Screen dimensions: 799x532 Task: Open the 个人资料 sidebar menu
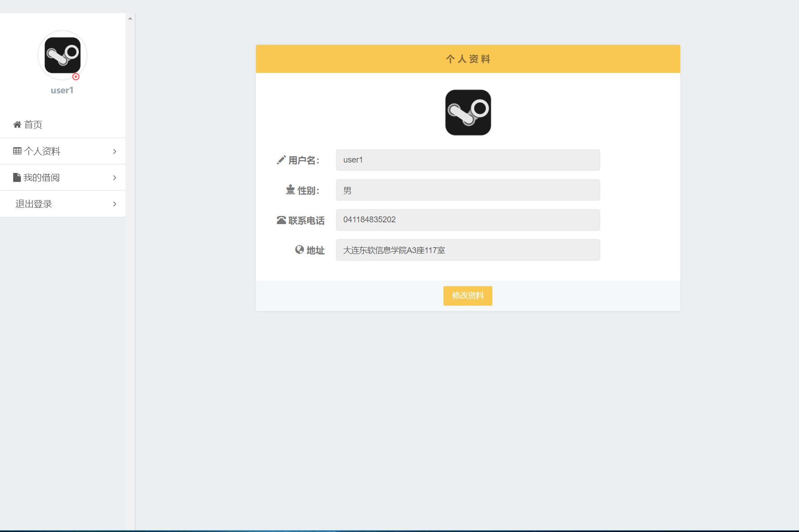click(63, 151)
